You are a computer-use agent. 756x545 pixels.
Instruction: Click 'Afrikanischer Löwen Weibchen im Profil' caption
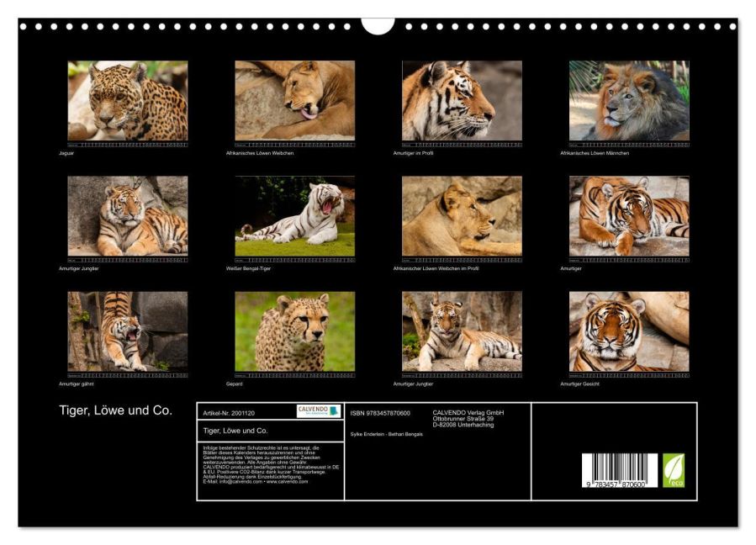436,268
